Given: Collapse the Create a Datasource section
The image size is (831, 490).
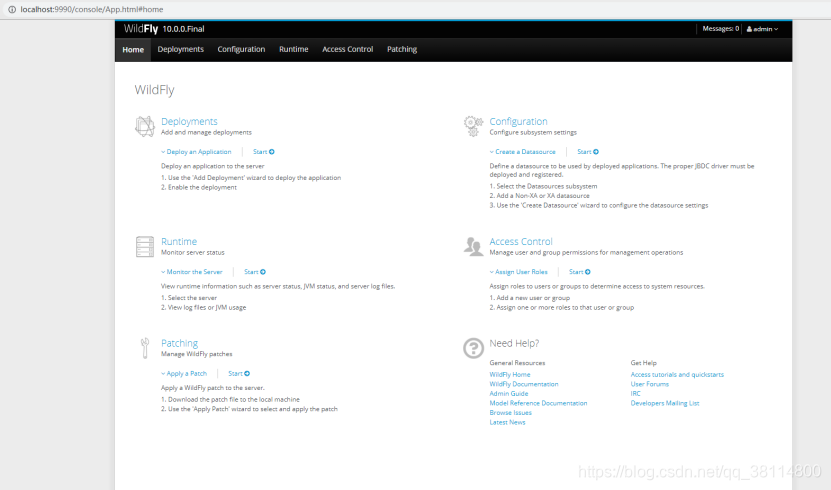Looking at the screenshot, I should pyautogui.click(x=523, y=152).
